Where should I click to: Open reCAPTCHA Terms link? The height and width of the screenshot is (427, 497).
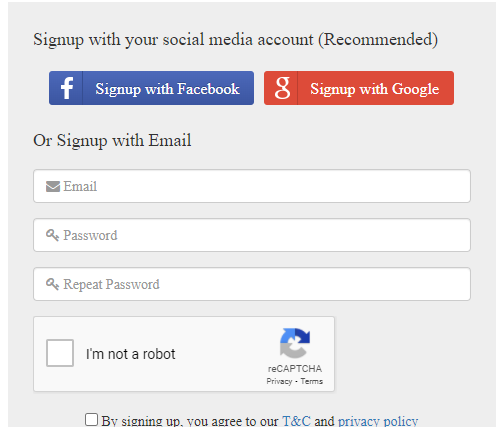[312, 381]
